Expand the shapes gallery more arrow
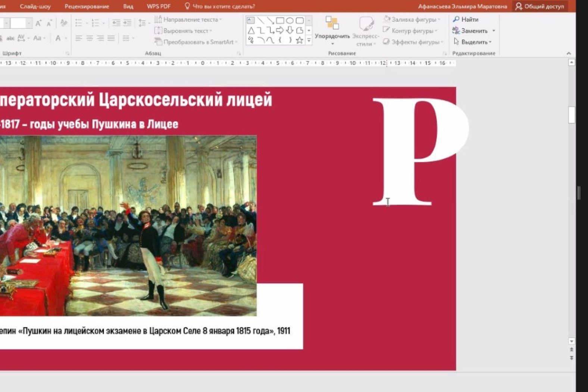 click(x=309, y=40)
